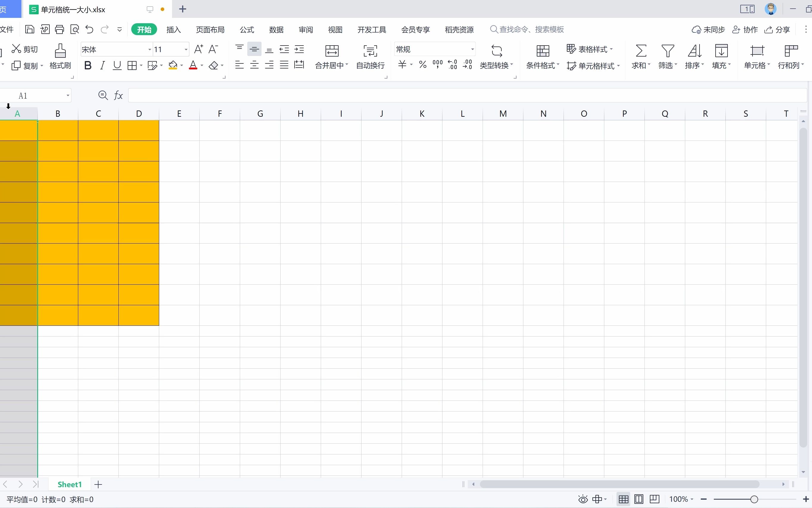This screenshot has height=508, width=812.
Task: Toggle Bold formatting
Action: click(x=88, y=66)
